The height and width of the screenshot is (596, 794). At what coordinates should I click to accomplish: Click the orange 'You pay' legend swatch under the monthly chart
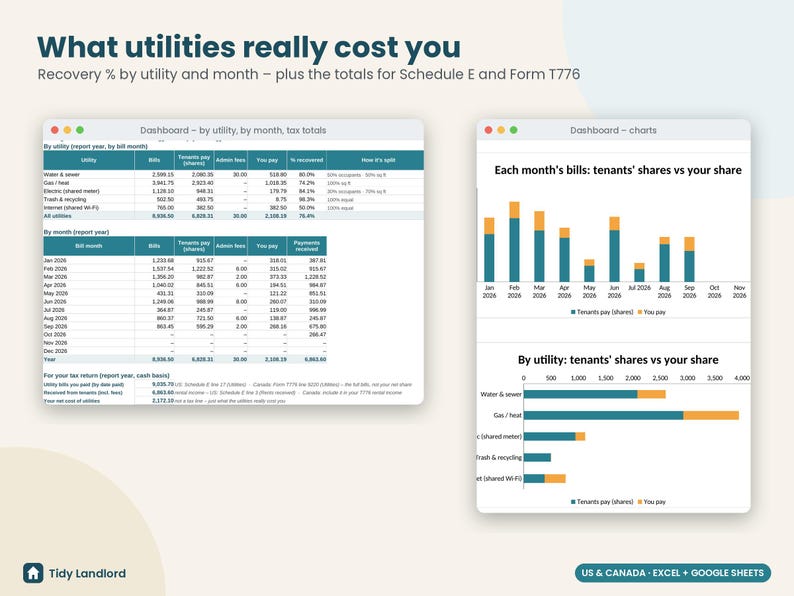[x=640, y=312]
